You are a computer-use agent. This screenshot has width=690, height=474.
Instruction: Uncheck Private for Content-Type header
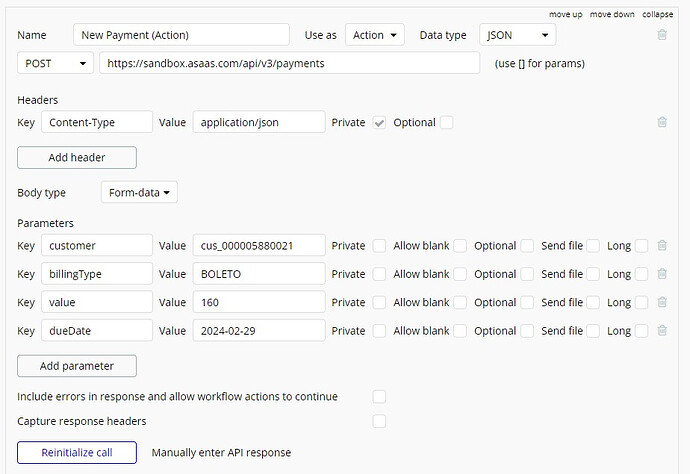[x=379, y=122]
